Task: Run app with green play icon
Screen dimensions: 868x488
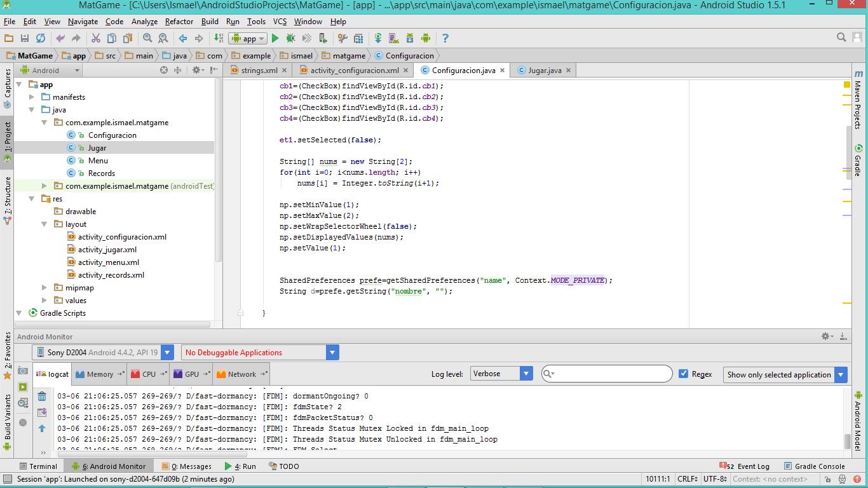Action: [275, 38]
